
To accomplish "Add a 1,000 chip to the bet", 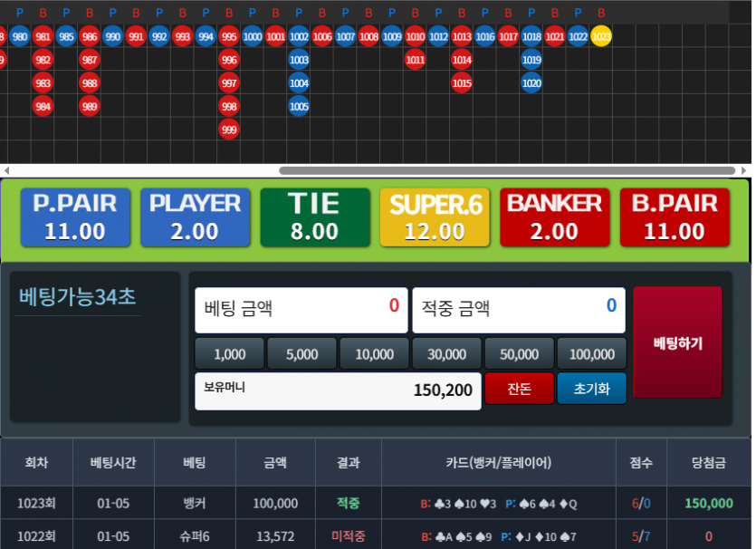I will (228, 353).
